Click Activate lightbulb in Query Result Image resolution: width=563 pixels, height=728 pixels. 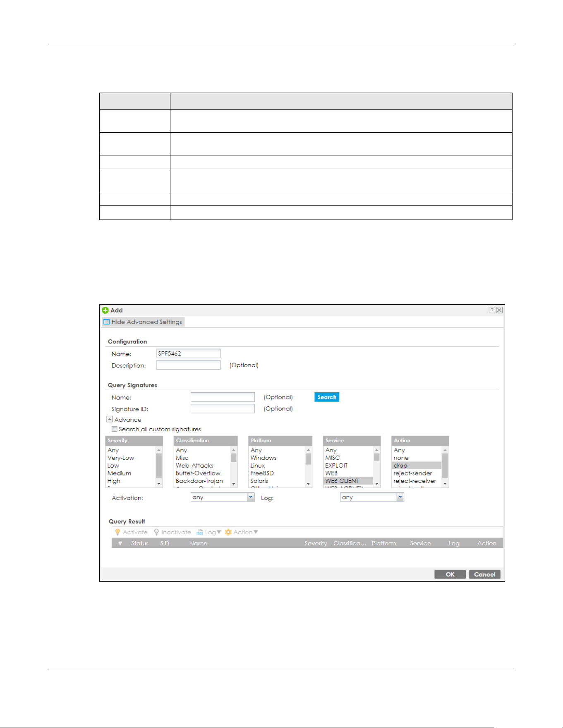click(131, 532)
